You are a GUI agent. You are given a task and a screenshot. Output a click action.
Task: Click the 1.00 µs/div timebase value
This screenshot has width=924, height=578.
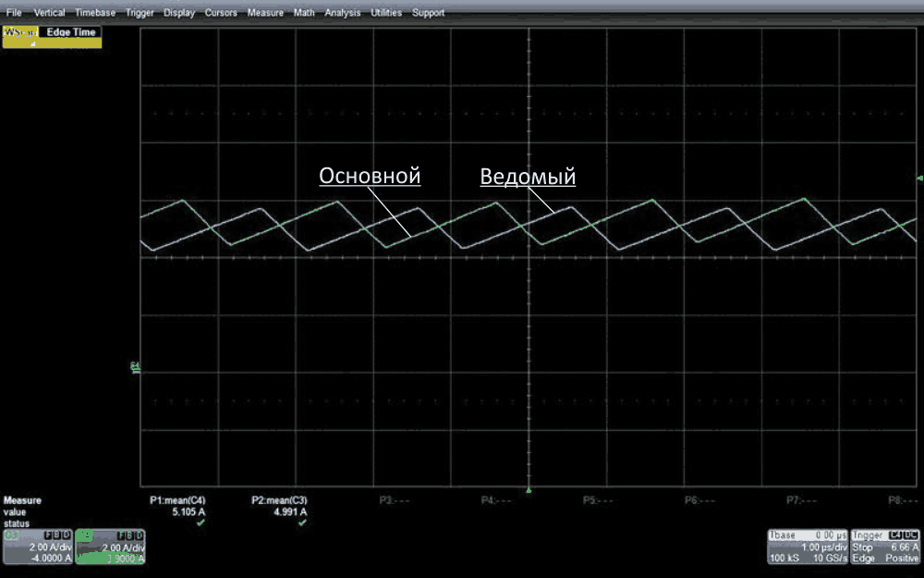824,547
